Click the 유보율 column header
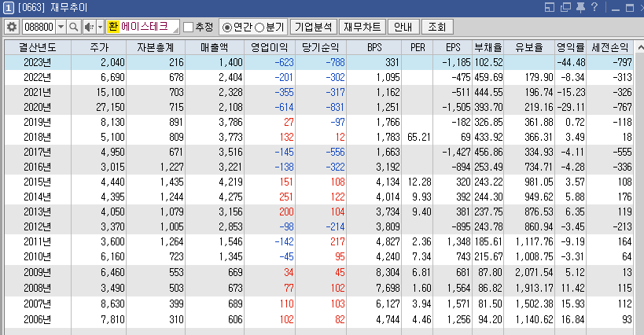 [x=529, y=48]
